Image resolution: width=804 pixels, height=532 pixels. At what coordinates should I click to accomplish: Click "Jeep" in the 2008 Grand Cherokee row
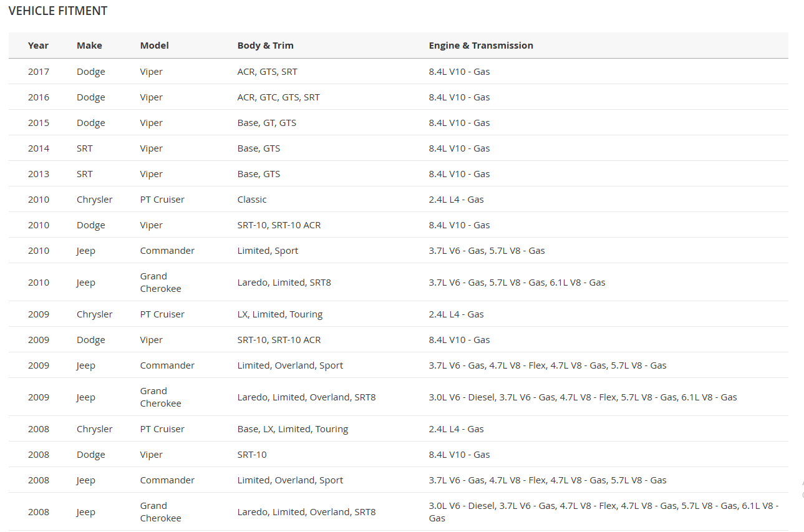86,512
